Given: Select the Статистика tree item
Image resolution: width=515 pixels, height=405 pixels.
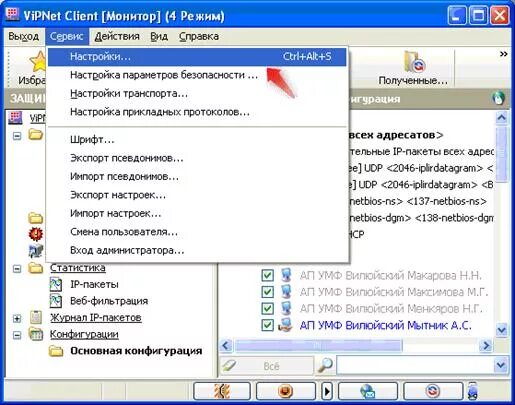Looking at the screenshot, I should pos(78,268).
